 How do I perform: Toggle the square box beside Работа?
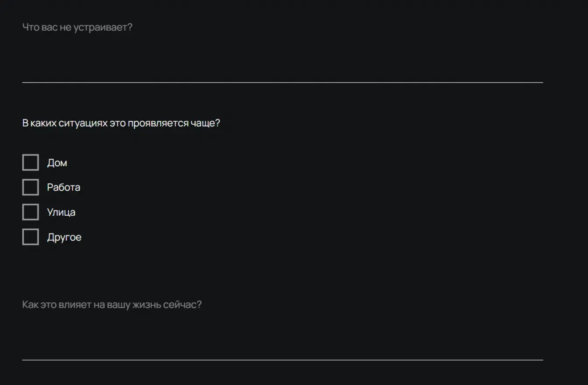(31, 187)
